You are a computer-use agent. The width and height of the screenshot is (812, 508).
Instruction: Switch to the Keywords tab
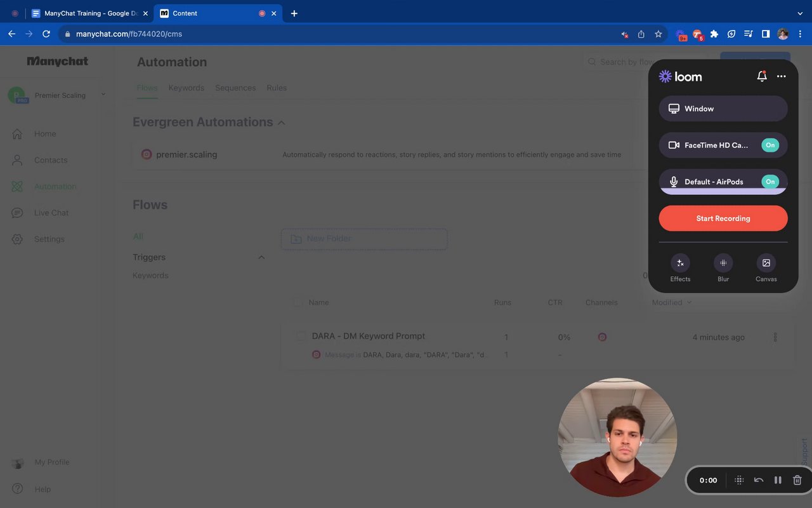(187, 88)
